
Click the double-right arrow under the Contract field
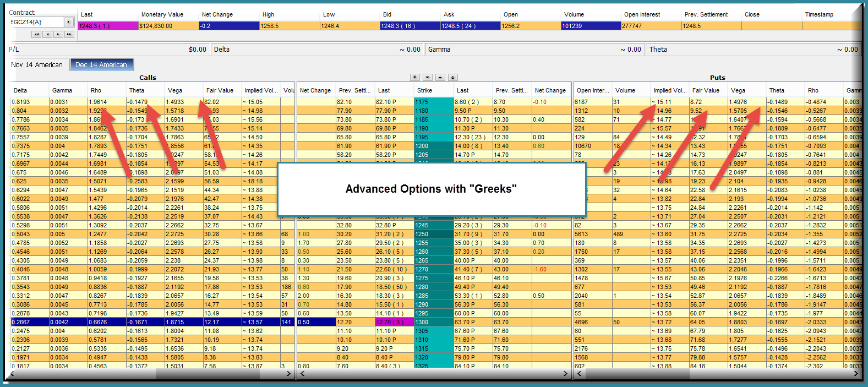tap(69, 34)
